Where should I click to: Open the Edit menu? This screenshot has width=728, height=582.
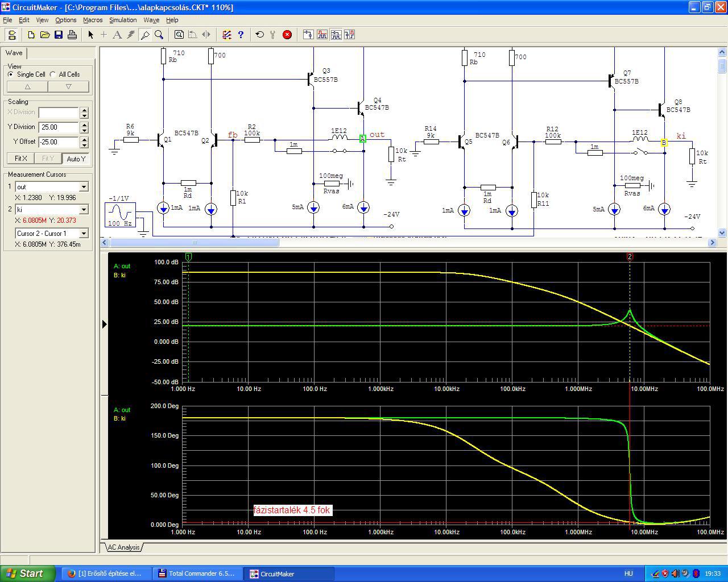(24, 20)
